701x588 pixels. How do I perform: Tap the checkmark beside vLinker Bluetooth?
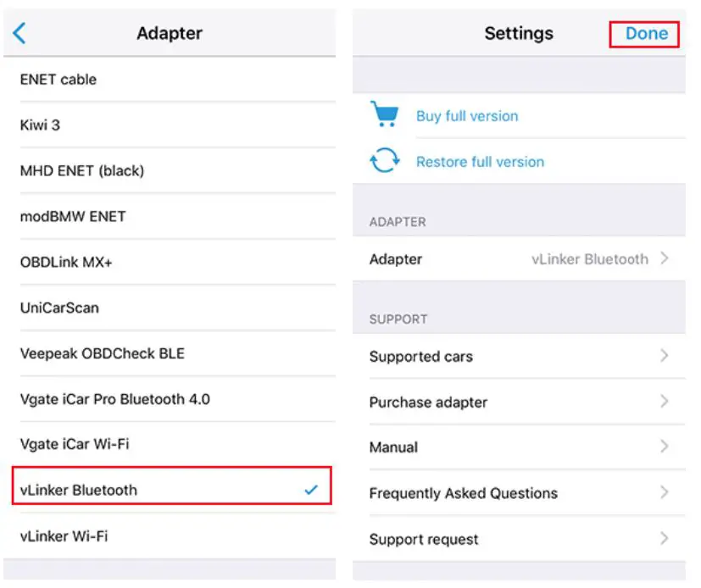click(310, 489)
